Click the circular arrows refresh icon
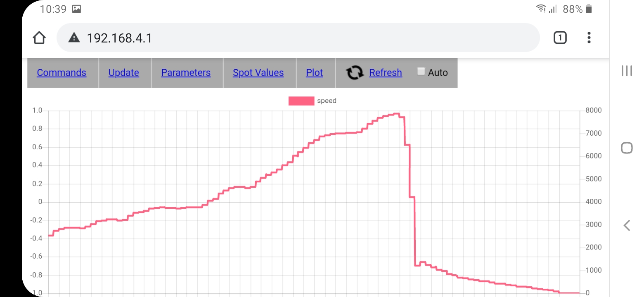This screenshot has width=644, height=297. [355, 73]
